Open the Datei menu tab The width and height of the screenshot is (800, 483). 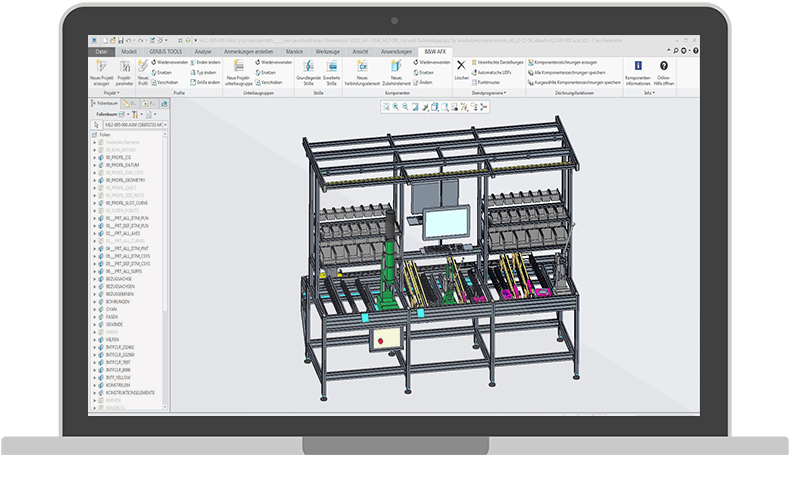pos(102,49)
